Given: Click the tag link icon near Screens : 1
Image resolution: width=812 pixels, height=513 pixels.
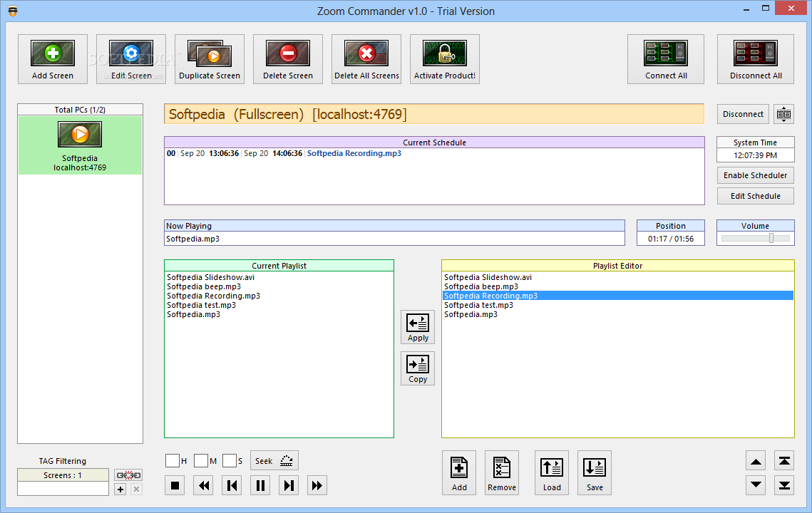Looking at the screenshot, I should click(x=128, y=475).
